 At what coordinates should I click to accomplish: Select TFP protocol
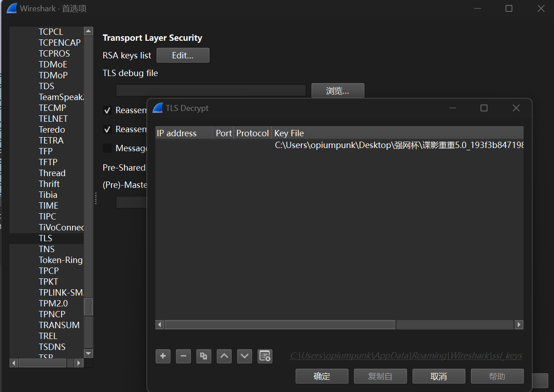tap(46, 151)
